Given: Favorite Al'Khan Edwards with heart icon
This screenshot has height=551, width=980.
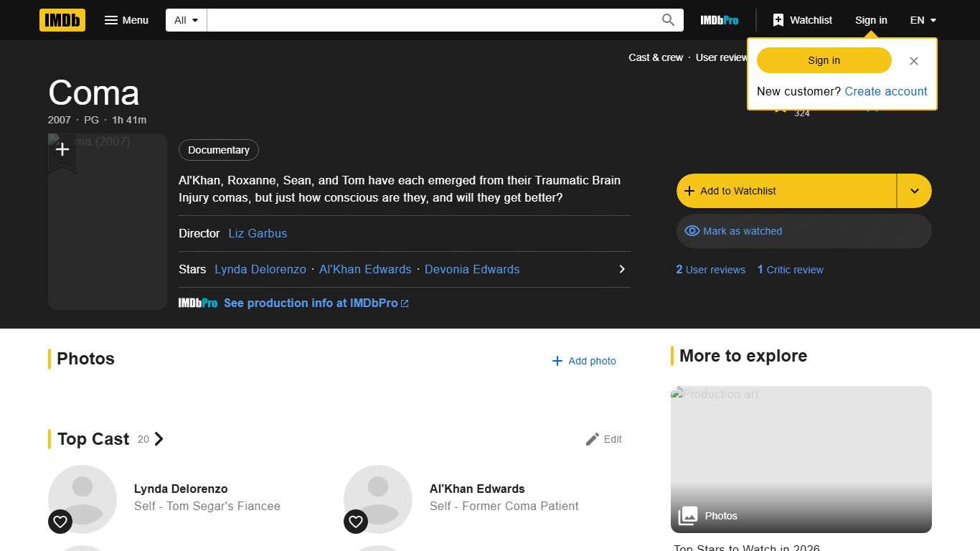Looking at the screenshot, I should (x=356, y=522).
